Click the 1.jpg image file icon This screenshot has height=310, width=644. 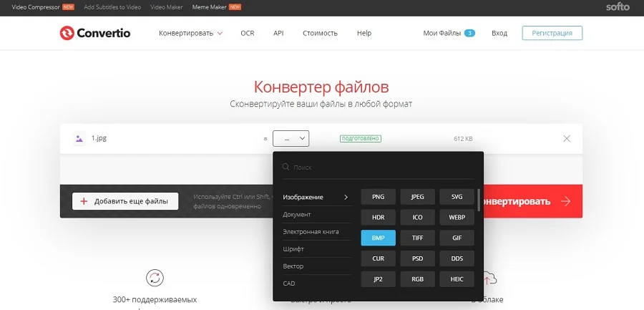[x=79, y=139]
